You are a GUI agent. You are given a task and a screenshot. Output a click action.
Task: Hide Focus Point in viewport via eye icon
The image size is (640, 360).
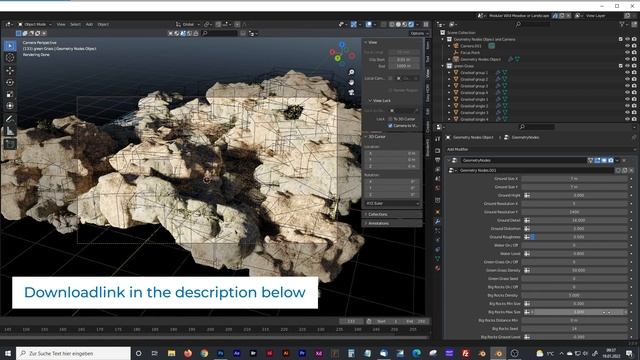coord(627,53)
